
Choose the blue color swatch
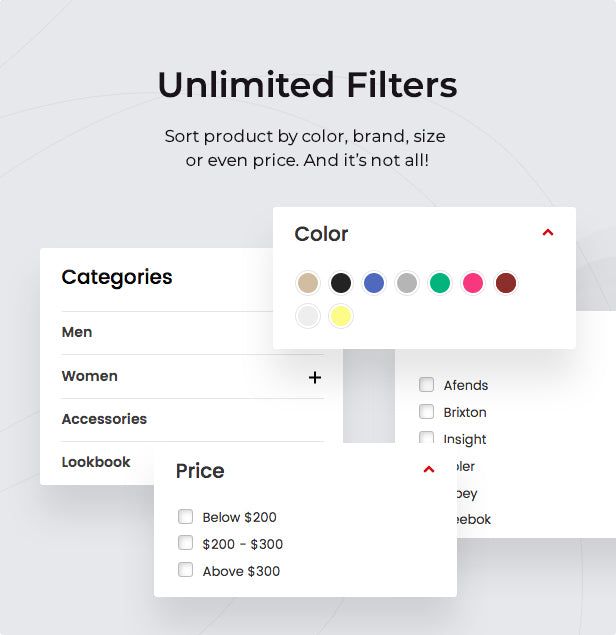374,283
